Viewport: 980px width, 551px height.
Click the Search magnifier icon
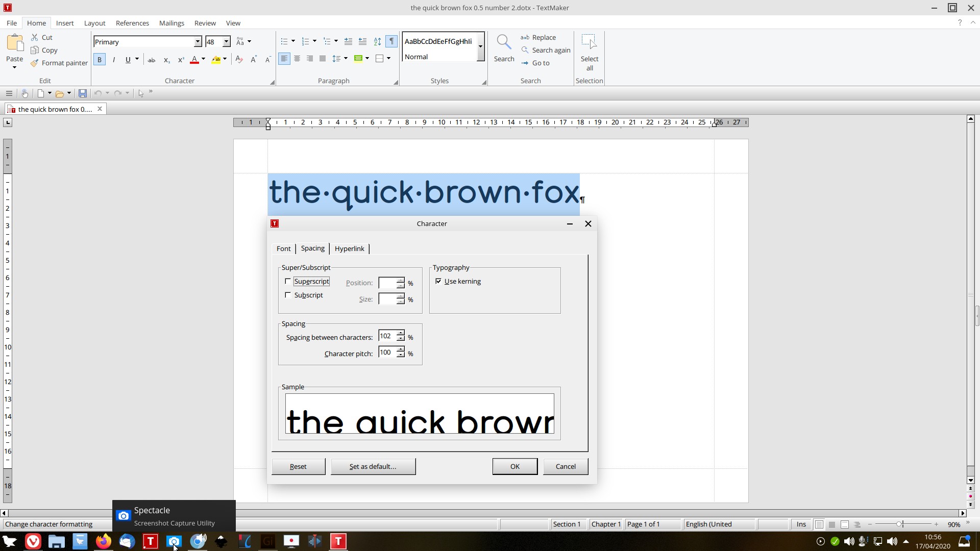point(503,43)
